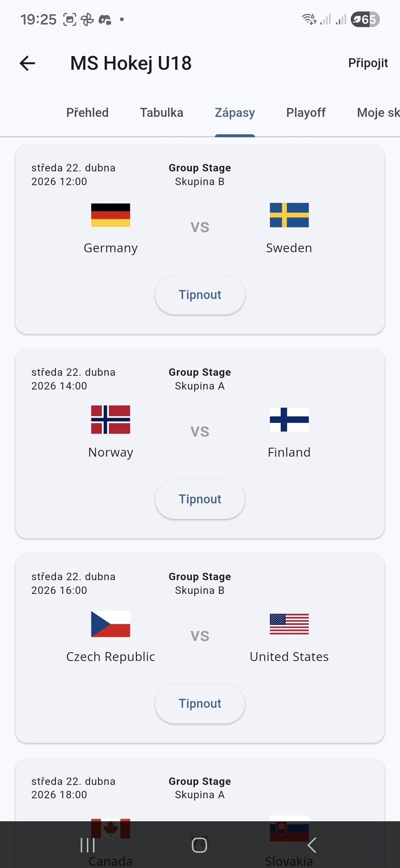This screenshot has height=868, width=400.
Task: Tap the Germany flag icon
Action: pos(111,215)
